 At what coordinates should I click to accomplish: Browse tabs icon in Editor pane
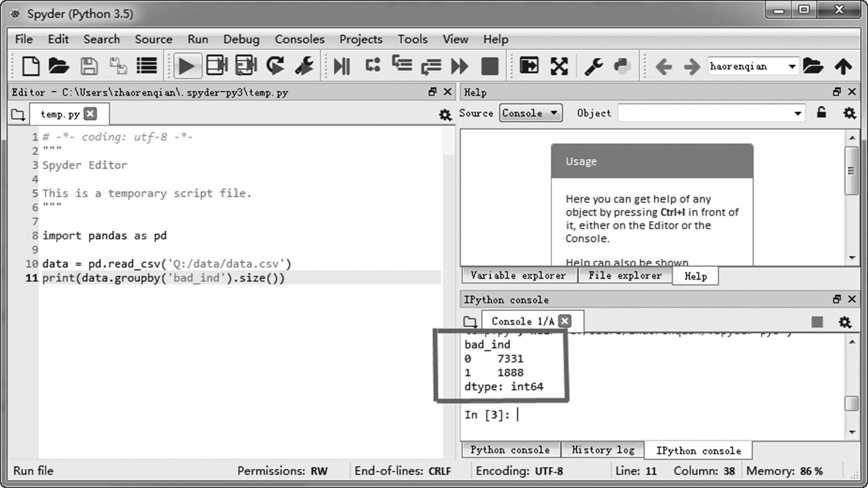18,115
